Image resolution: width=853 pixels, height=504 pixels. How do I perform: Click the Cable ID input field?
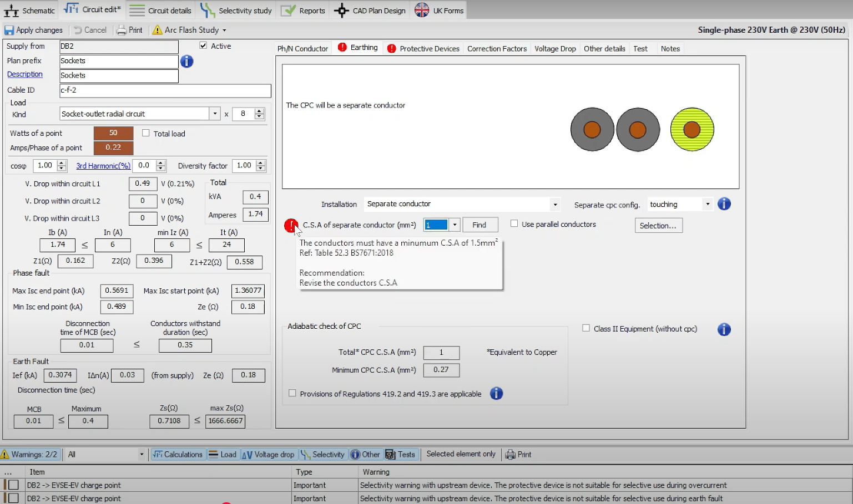tap(165, 90)
